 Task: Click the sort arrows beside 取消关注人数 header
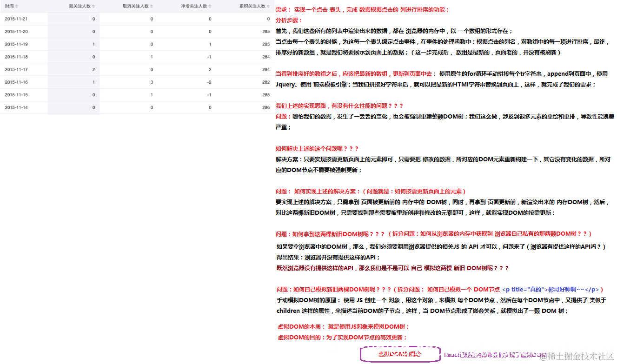click(x=151, y=6)
